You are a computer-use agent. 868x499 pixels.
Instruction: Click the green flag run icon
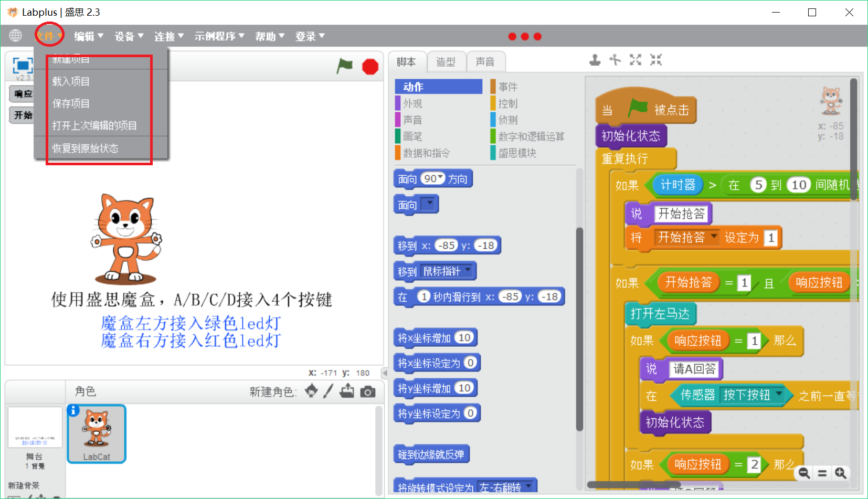tap(345, 66)
